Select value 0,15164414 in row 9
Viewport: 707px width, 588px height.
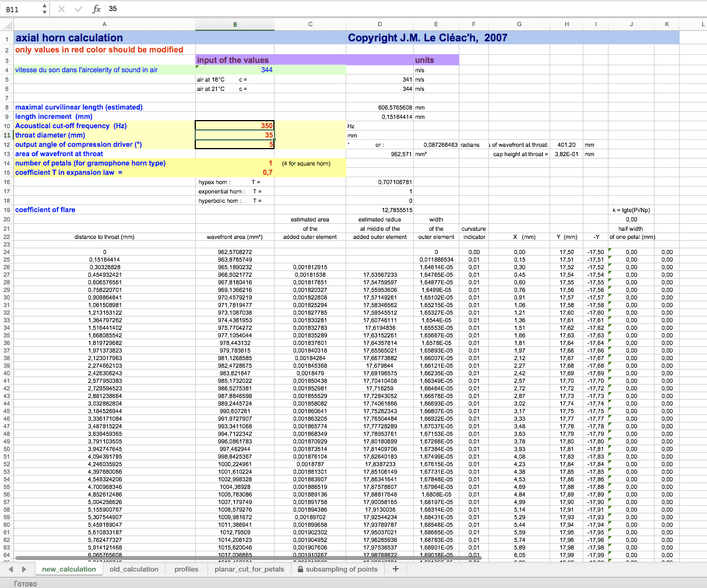pyautogui.click(x=397, y=117)
